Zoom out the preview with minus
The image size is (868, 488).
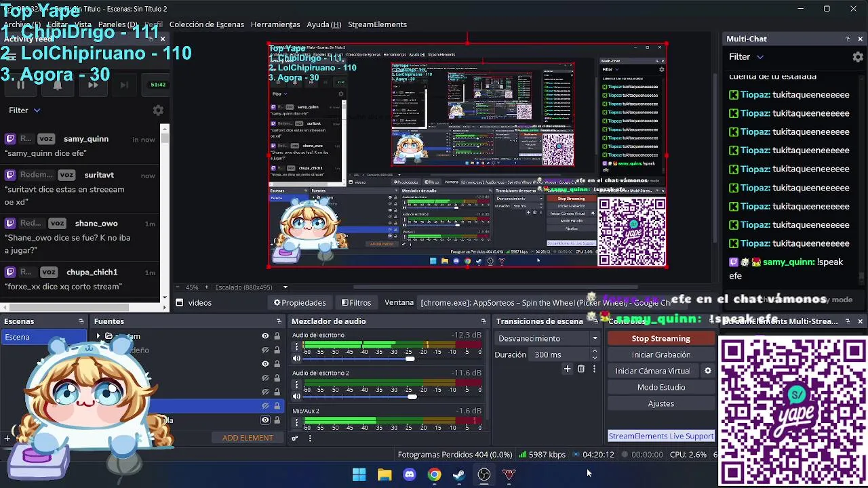tap(178, 287)
